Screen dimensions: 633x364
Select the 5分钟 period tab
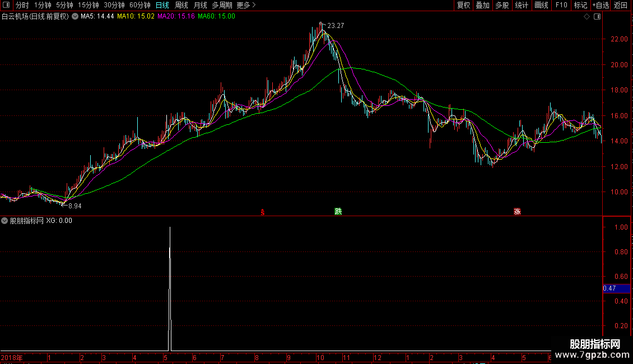64,5
